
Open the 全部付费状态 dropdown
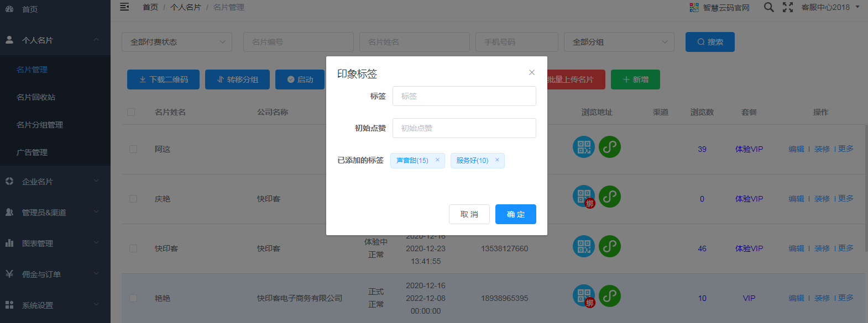pyautogui.click(x=177, y=42)
